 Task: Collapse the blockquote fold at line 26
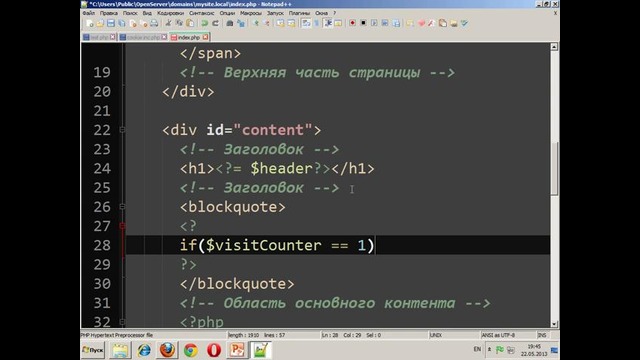(x=122, y=207)
